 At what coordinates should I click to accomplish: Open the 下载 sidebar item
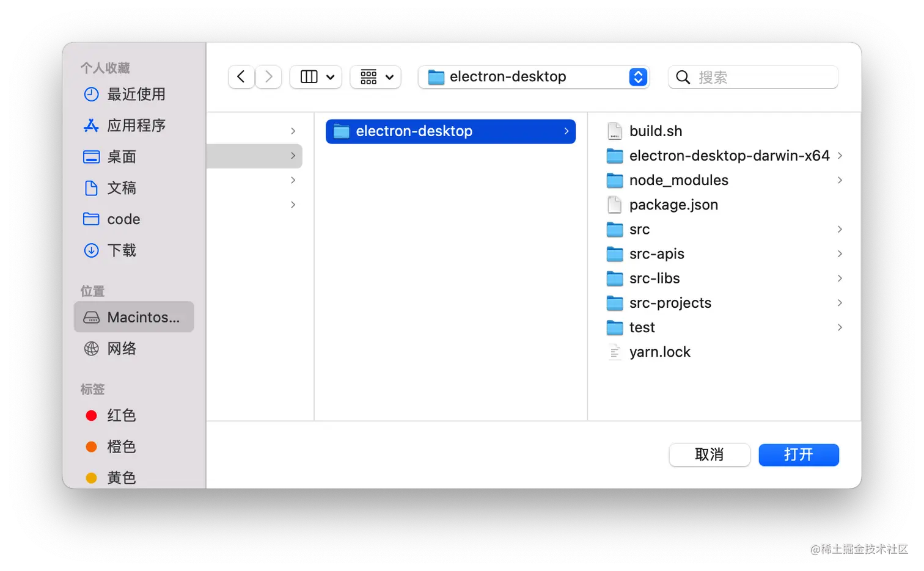120,250
